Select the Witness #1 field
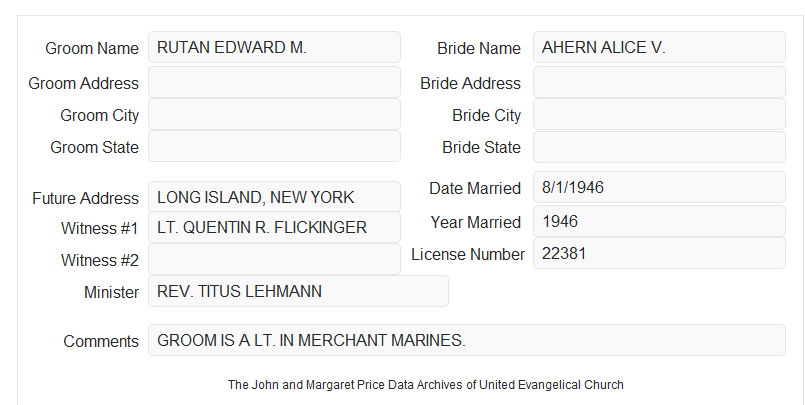The image size is (805, 405). click(274, 227)
